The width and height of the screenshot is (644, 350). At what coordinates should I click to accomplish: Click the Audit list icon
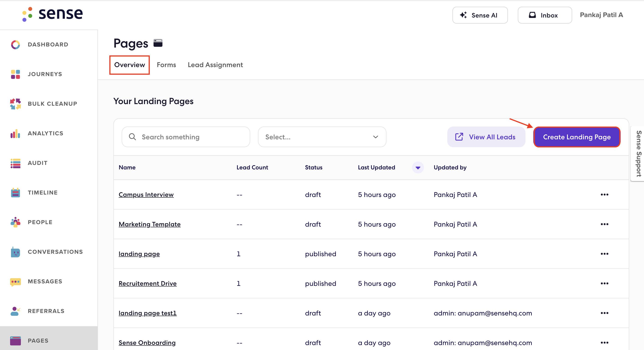pyautogui.click(x=15, y=163)
